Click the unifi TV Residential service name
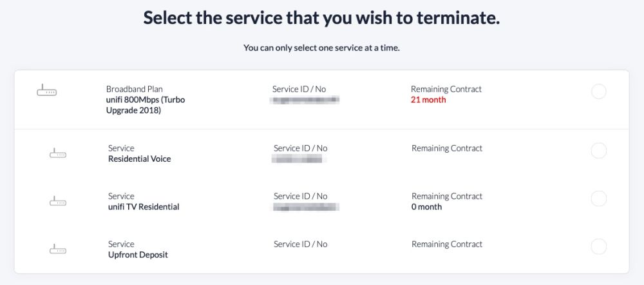 (x=144, y=207)
